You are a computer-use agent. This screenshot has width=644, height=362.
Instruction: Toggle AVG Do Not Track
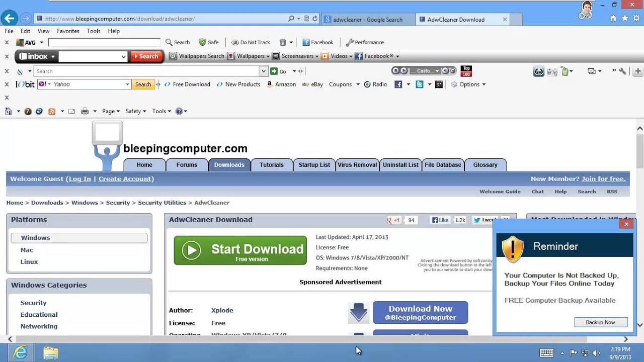point(251,42)
